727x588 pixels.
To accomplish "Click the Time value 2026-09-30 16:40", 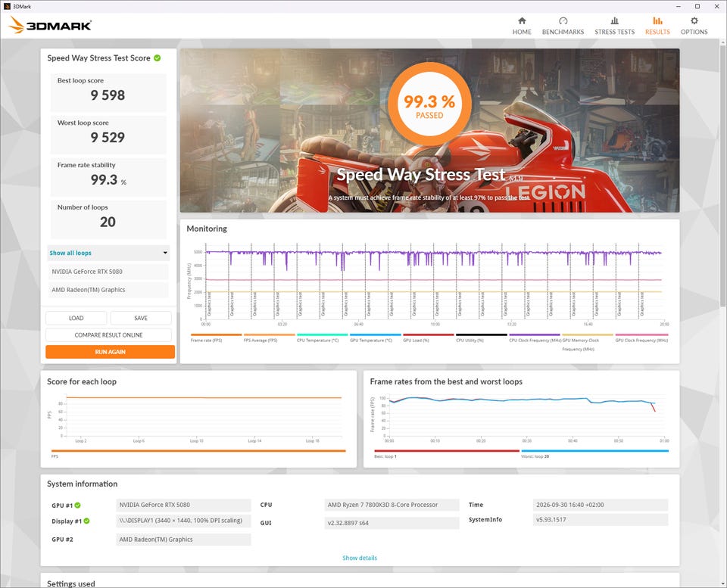I will [x=601, y=505].
